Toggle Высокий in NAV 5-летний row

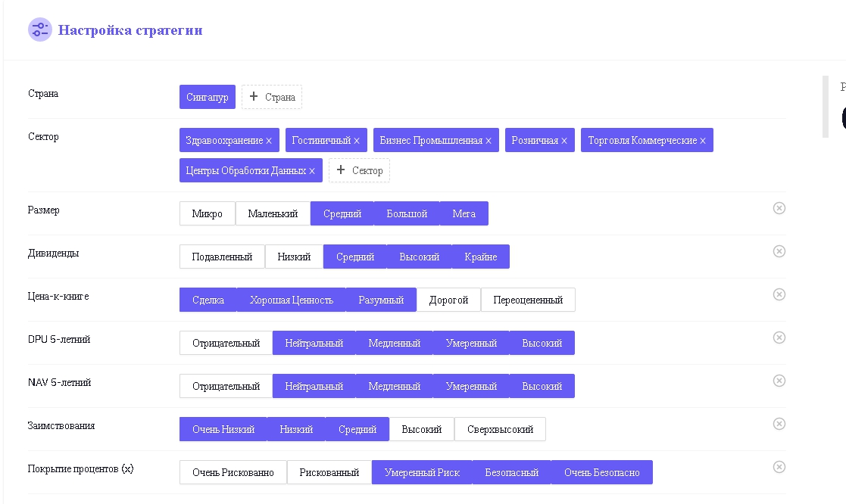[x=542, y=386]
